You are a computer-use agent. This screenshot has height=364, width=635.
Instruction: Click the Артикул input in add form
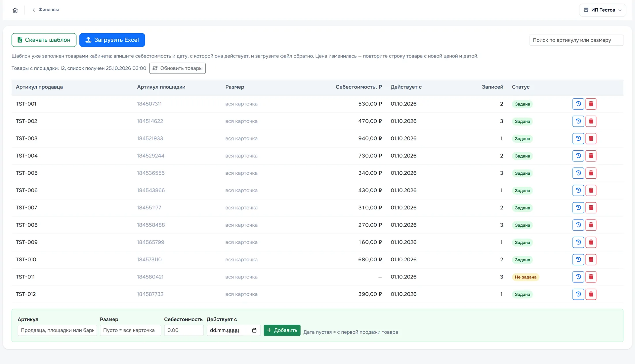click(x=57, y=330)
